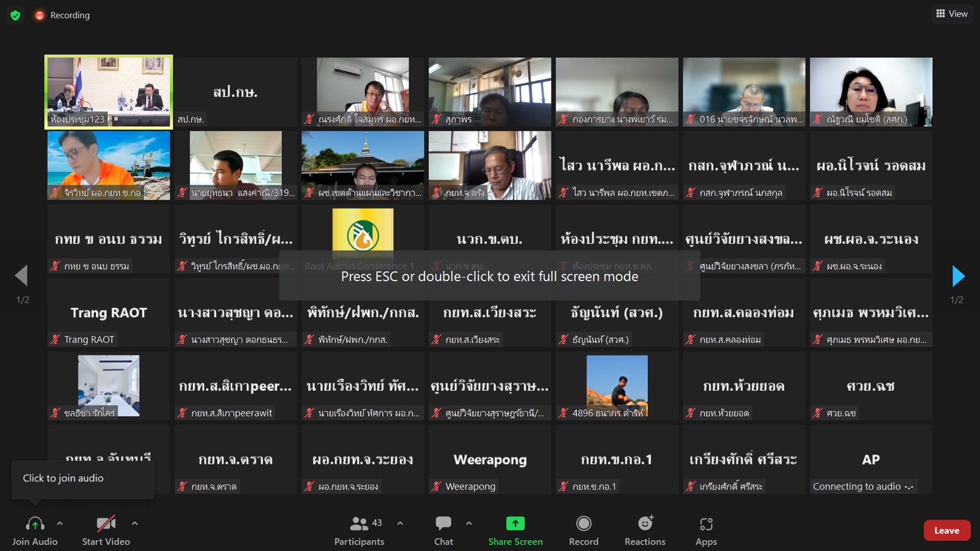Viewport: 980px width, 551px height.
Task: Select the ห้องประชุม123 video thumbnail
Action: (x=109, y=92)
